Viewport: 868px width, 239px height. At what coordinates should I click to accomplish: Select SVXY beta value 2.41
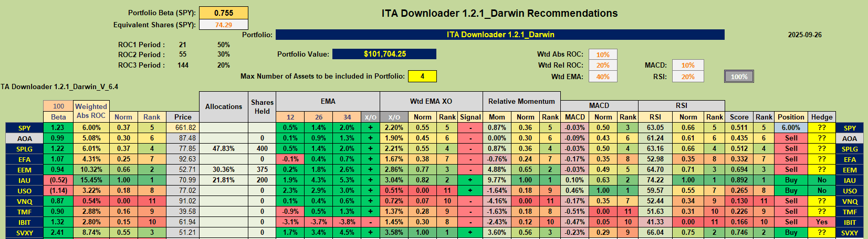58,232
